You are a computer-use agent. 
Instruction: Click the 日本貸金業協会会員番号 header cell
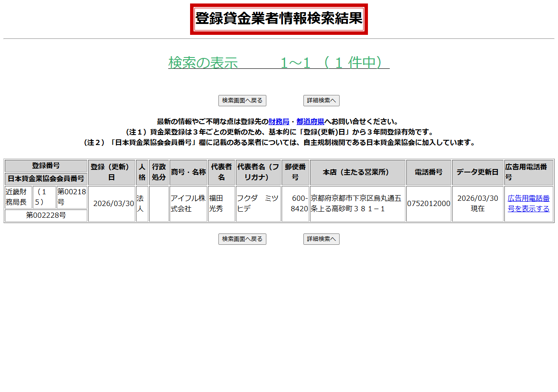46,179
